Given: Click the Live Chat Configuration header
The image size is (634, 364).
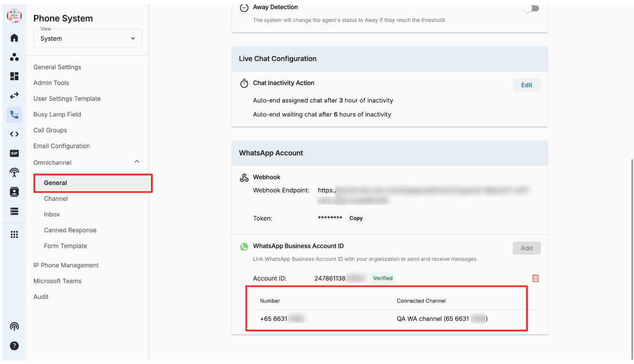Looking at the screenshot, I should [278, 59].
